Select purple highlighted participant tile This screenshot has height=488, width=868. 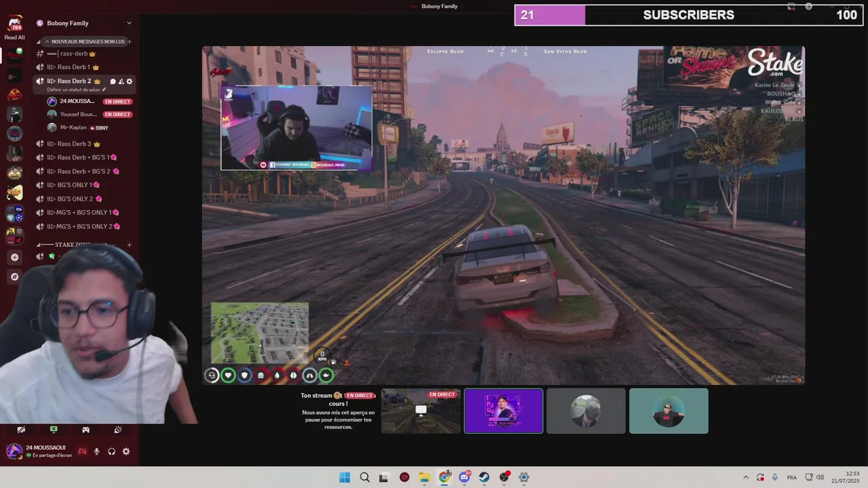[x=504, y=411]
